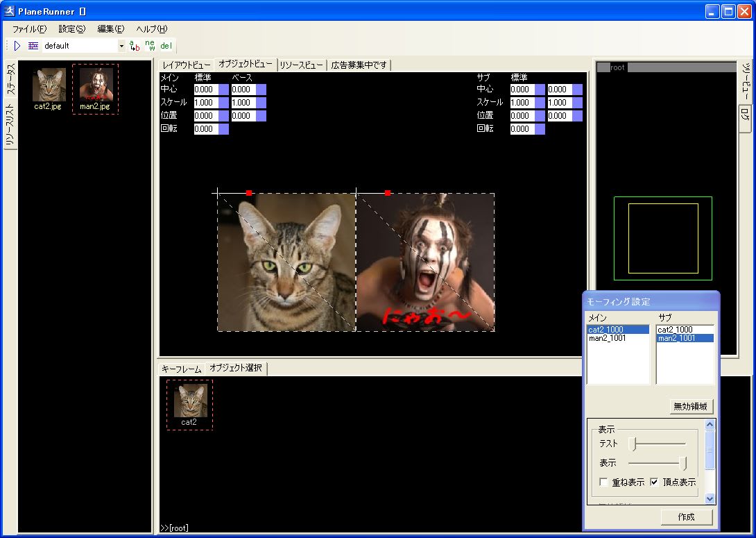The image size is (756, 538).
Task: Click the 無効領域 button
Action: click(x=692, y=407)
